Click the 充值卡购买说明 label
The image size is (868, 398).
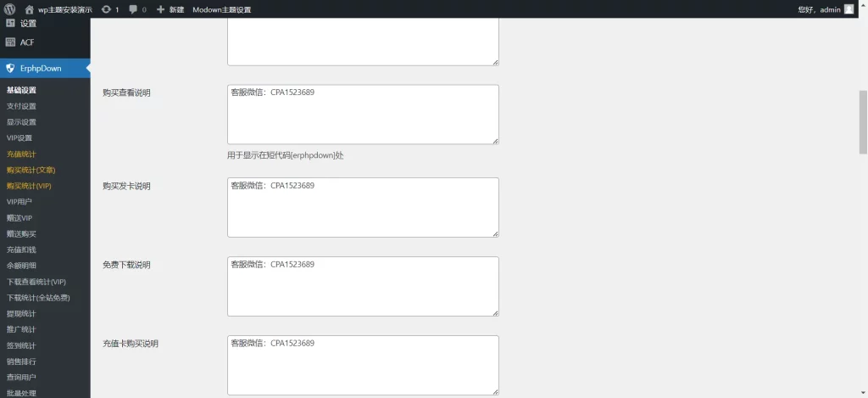(130, 344)
